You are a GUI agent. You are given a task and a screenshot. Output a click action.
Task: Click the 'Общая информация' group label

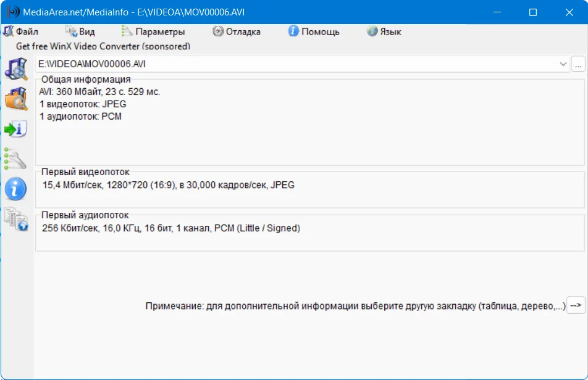tap(86, 80)
